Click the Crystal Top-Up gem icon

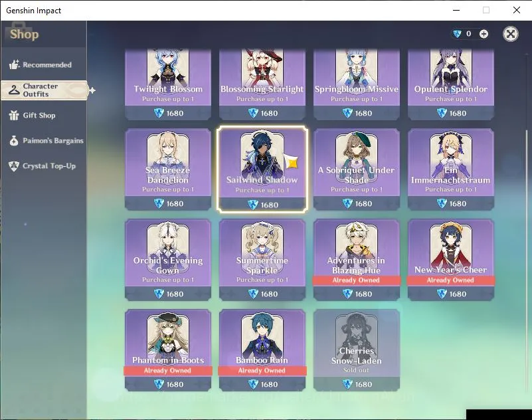[14, 166]
